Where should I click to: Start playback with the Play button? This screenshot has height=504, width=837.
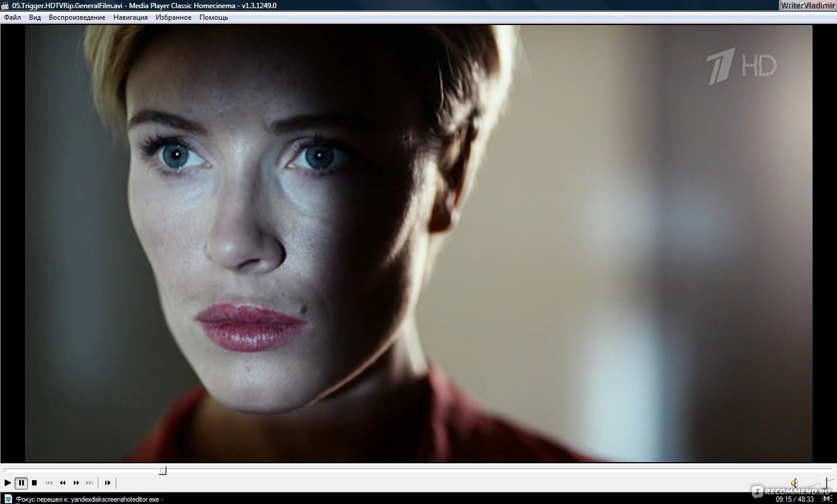(8, 482)
